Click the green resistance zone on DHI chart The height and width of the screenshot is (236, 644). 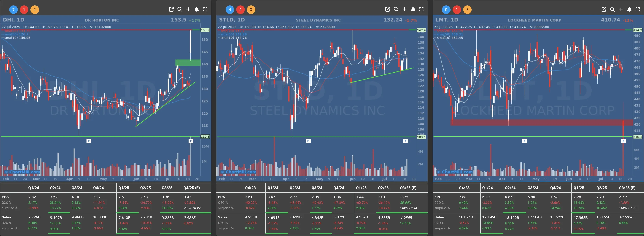pos(188,63)
